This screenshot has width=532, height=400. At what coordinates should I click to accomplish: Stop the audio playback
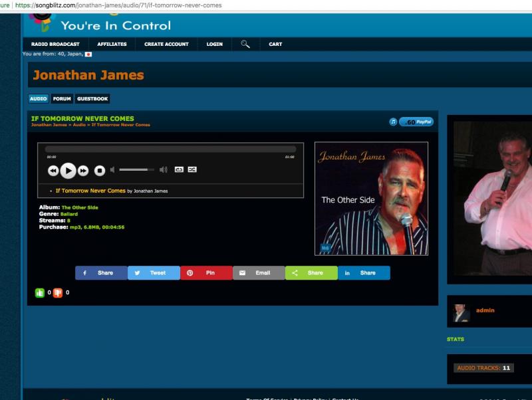coord(99,171)
